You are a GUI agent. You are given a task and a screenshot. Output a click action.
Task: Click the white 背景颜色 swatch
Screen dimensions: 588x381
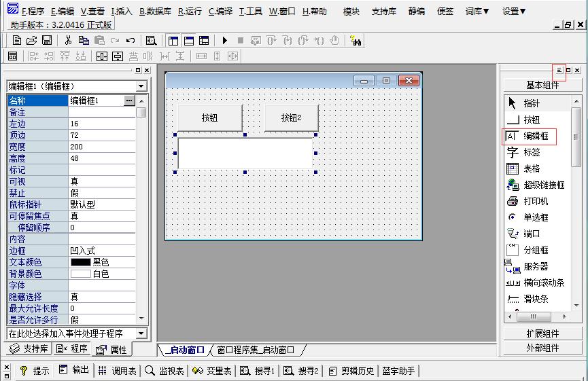[x=81, y=274]
